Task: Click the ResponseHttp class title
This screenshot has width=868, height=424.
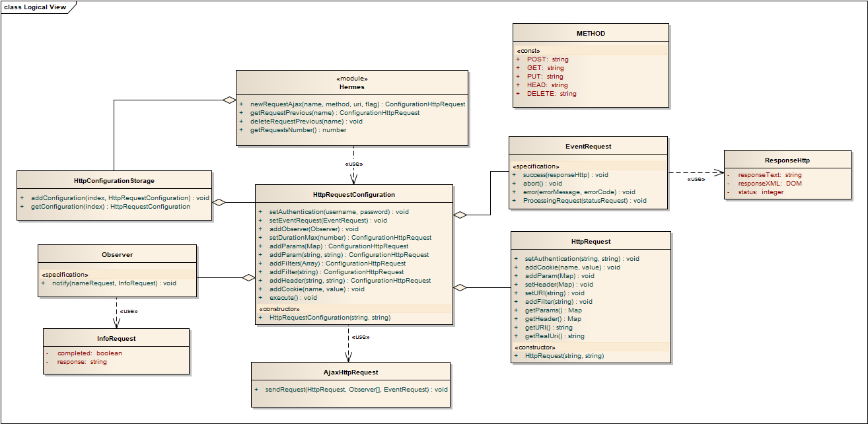Action: (x=787, y=160)
